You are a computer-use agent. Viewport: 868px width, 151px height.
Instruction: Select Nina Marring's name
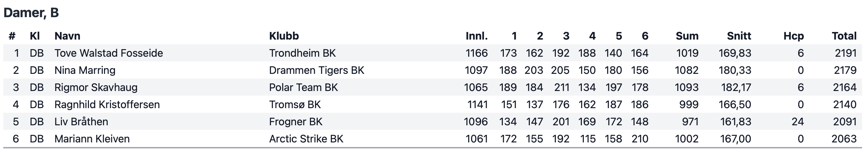click(x=85, y=71)
